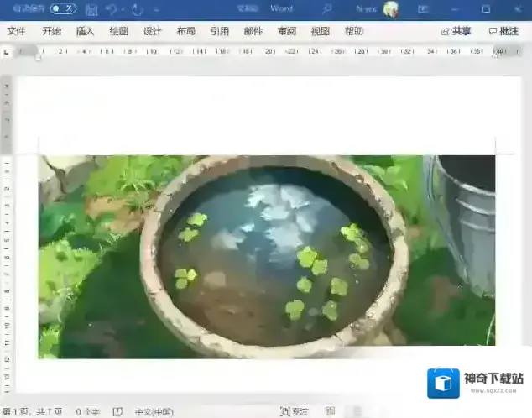This screenshot has width=532, height=418.
Task: Click the Redo icon
Action: coord(138,9)
